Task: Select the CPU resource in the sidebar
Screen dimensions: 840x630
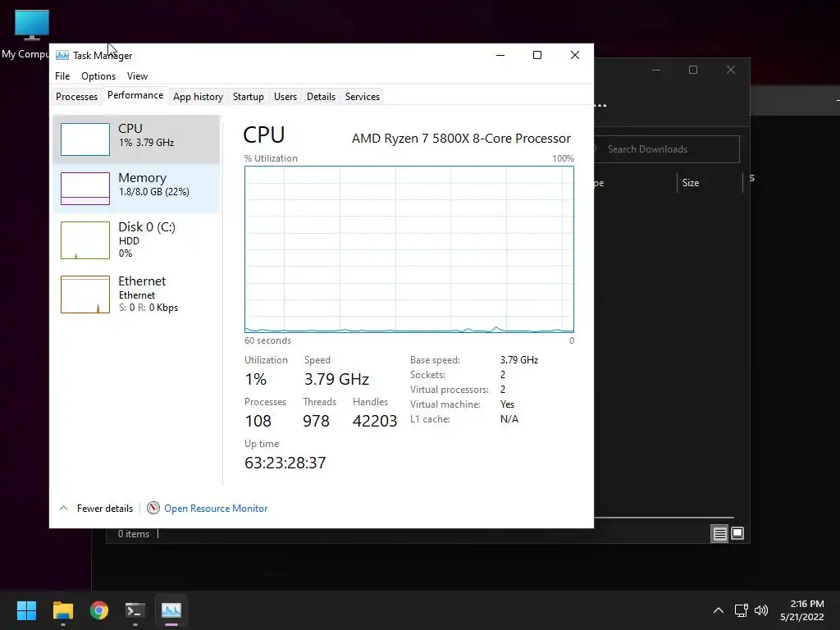Action: point(136,139)
